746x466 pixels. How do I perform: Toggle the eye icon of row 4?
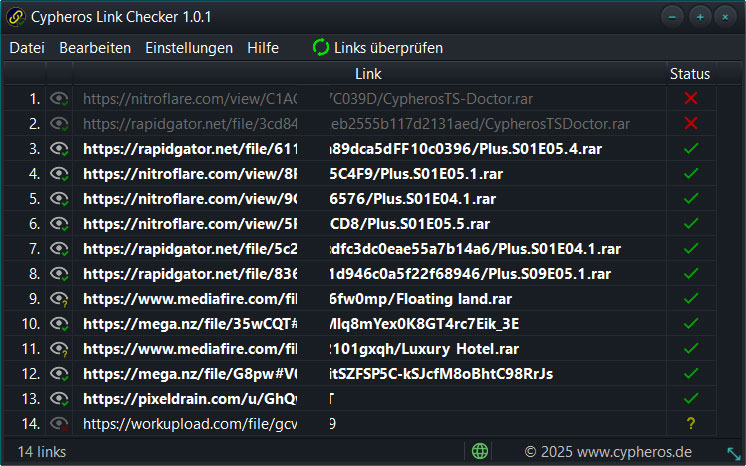point(59,174)
